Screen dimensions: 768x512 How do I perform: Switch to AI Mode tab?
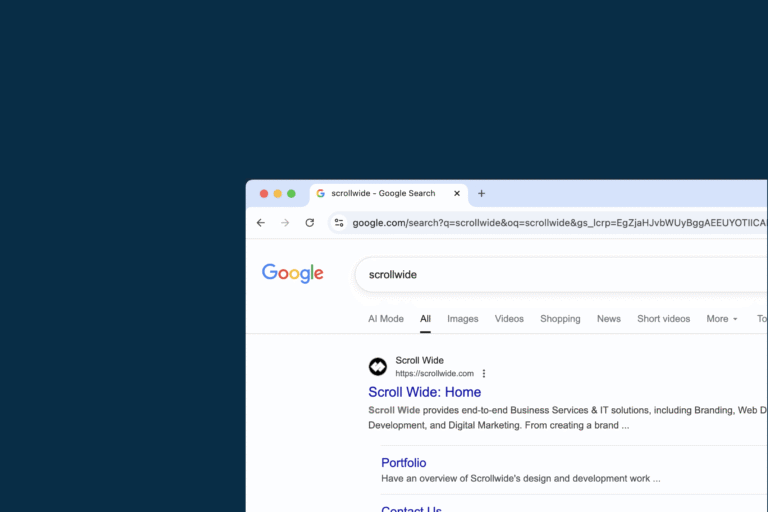386,319
